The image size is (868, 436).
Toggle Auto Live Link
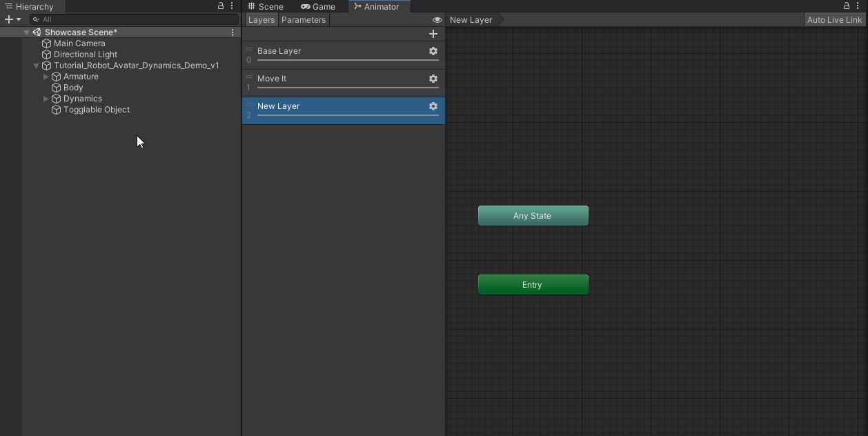tap(834, 19)
